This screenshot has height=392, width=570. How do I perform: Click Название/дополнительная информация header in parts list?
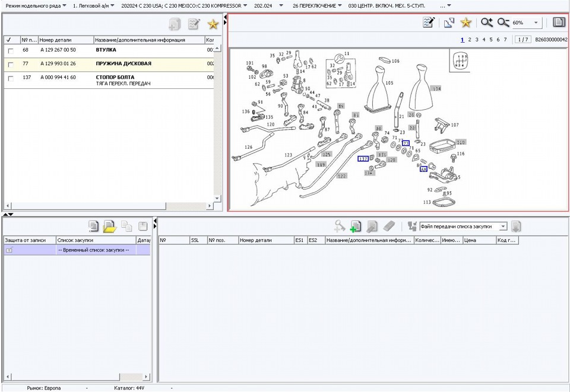click(150, 40)
